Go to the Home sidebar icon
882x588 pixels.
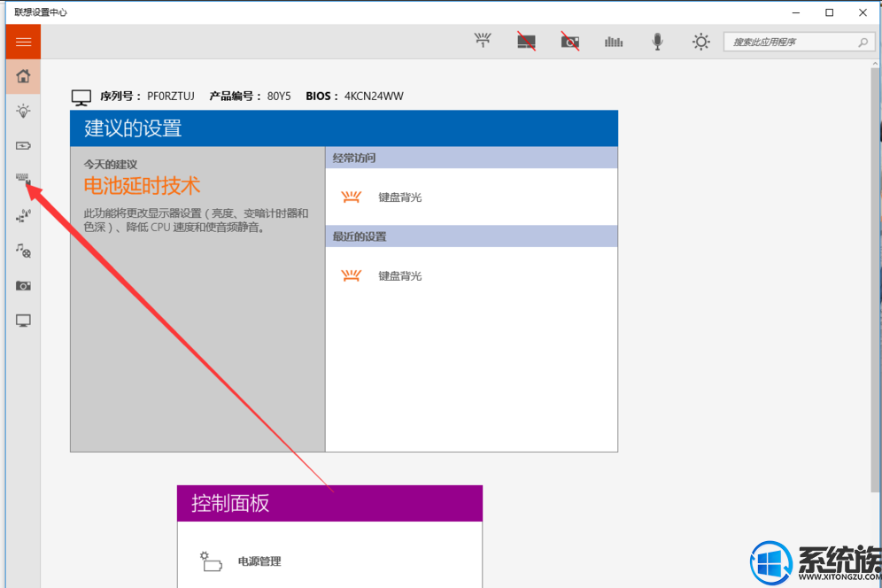23,76
